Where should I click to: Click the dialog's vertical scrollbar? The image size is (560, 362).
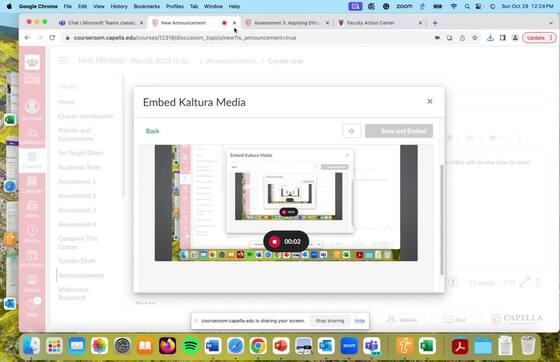coord(442,220)
